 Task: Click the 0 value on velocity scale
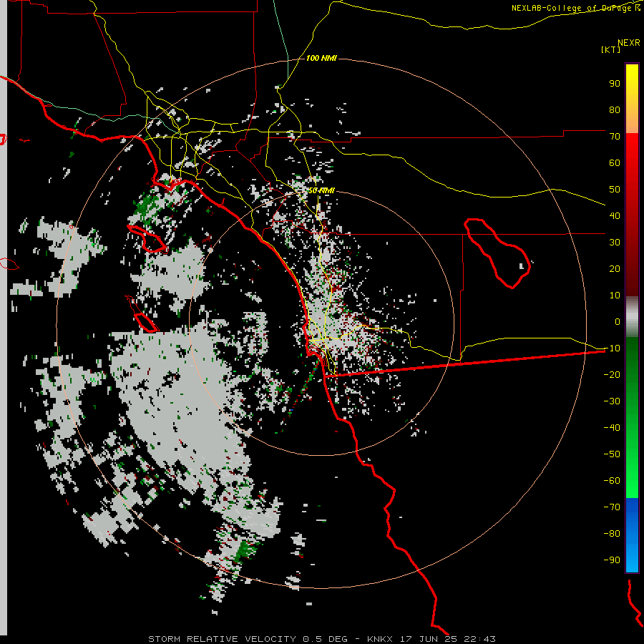point(618,321)
